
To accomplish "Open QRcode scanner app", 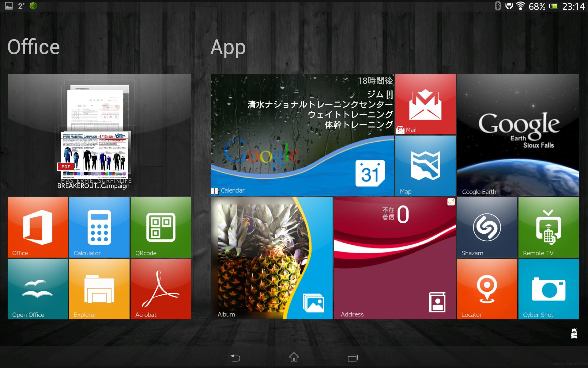I will 160,227.
